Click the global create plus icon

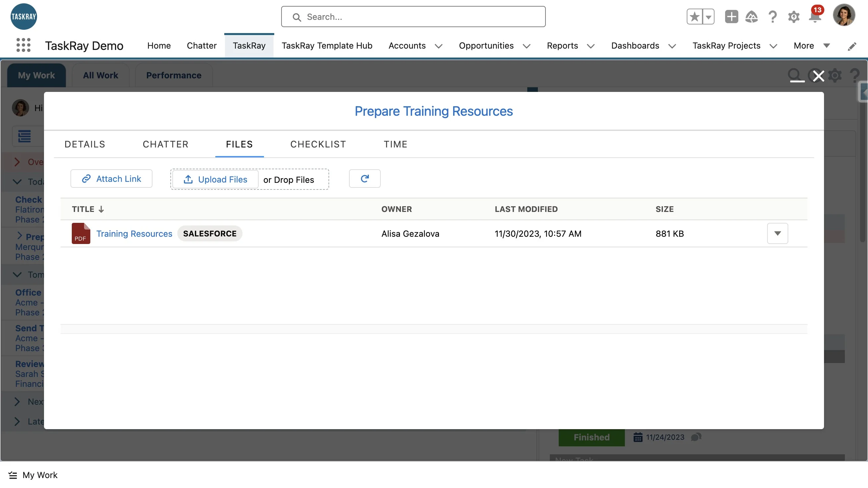731,17
